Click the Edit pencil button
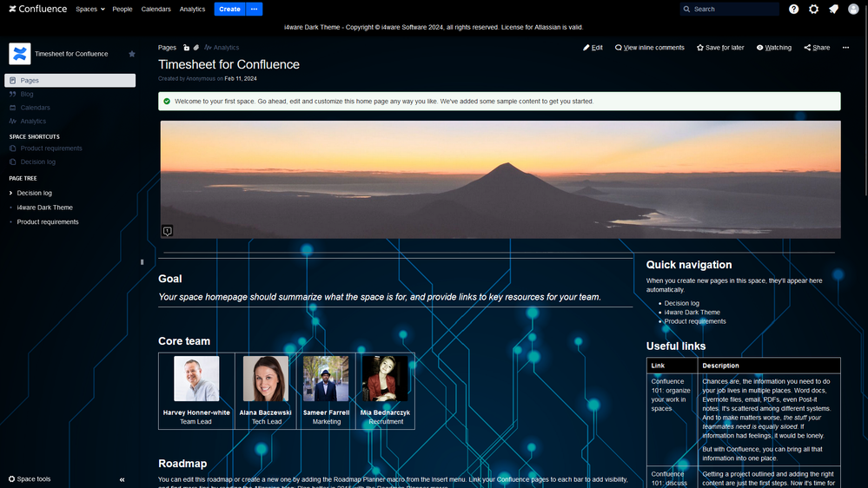 tap(593, 48)
